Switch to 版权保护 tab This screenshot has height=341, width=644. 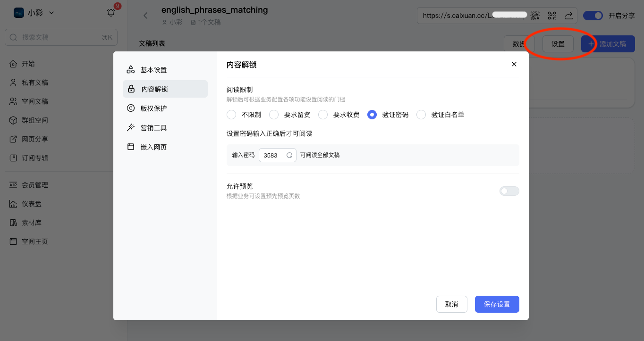165,108
